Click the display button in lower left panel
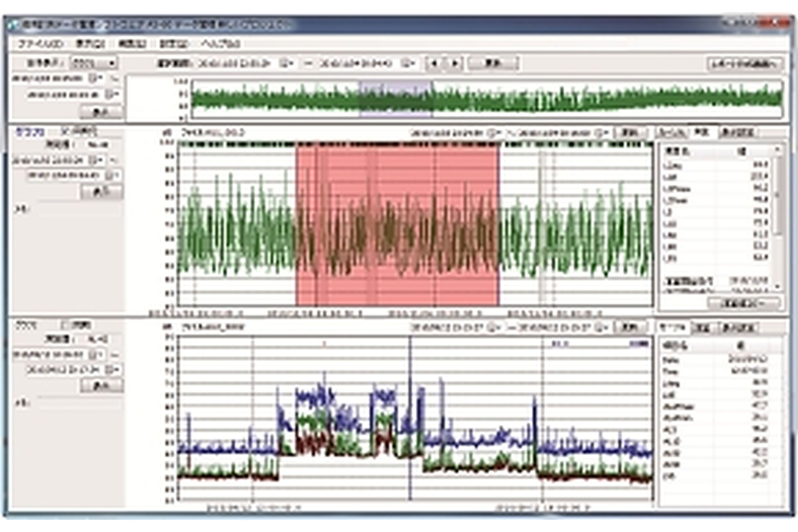This screenshot has width=798, height=532. click(102, 386)
